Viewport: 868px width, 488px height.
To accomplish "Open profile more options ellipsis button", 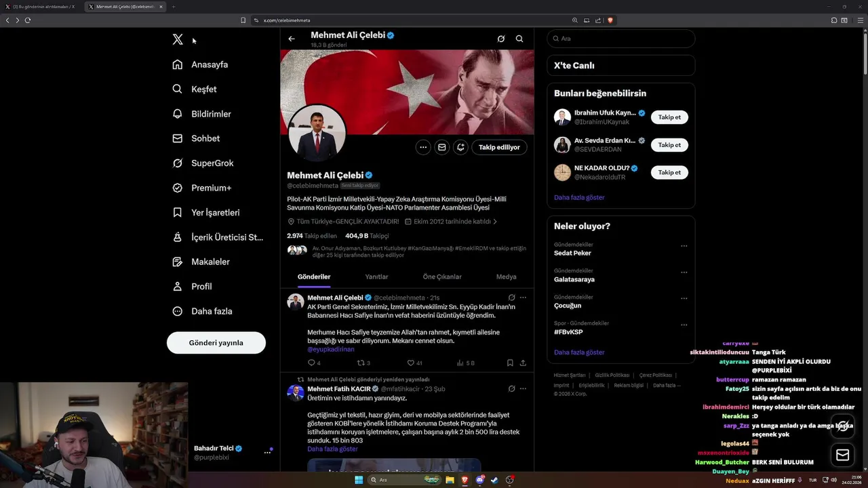I will click(423, 147).
